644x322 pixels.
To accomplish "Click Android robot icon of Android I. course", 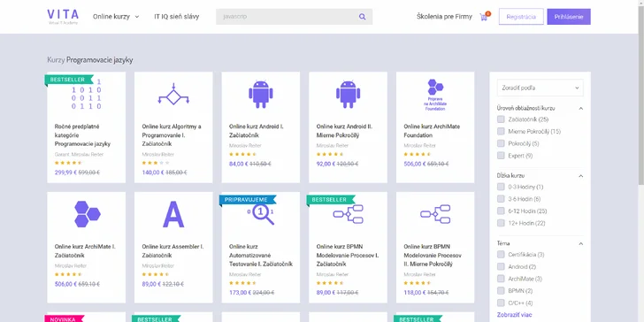I will [261, 94].
